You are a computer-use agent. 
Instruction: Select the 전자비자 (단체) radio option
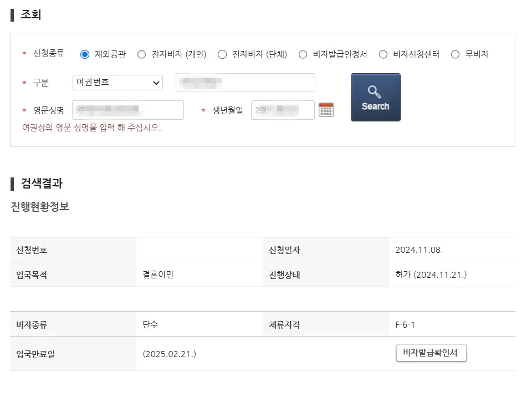coord(222,54)
